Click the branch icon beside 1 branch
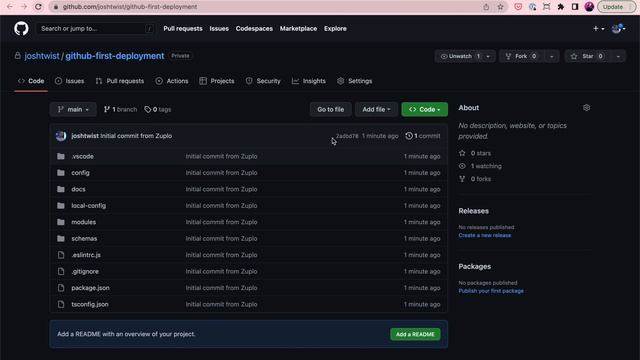640x360 pixels. tap(107, 109)
